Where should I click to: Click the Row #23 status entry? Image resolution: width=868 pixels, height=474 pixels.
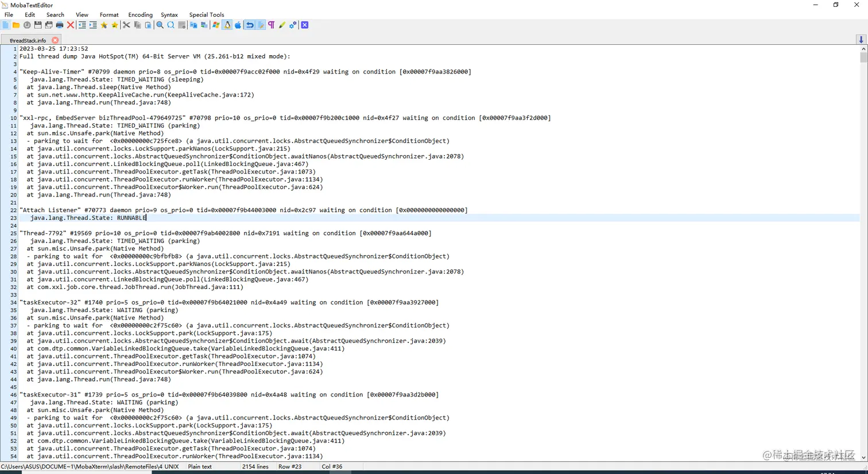[290, 467]
